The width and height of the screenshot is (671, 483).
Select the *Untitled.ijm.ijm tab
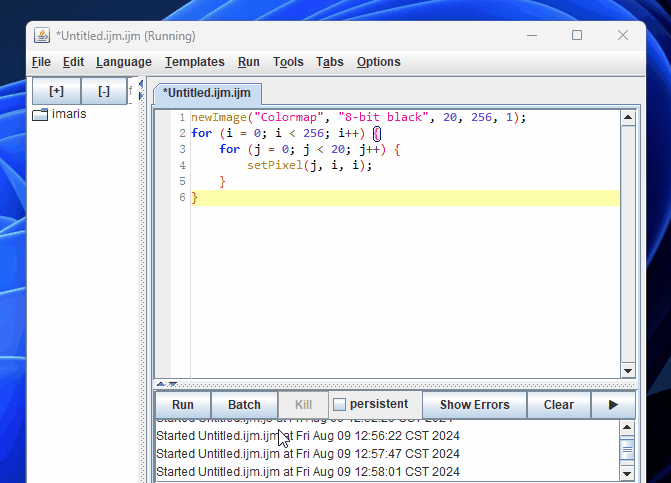(x=207, y=93)
